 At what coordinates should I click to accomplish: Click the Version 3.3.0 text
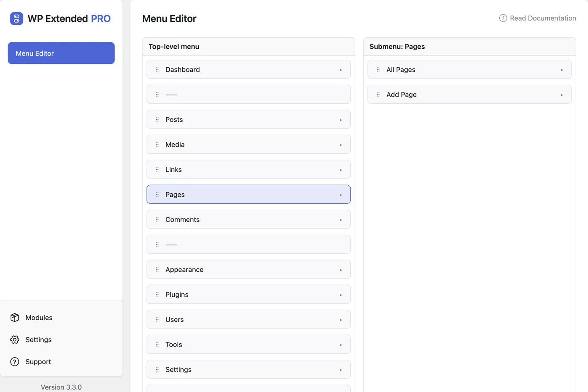61,387
